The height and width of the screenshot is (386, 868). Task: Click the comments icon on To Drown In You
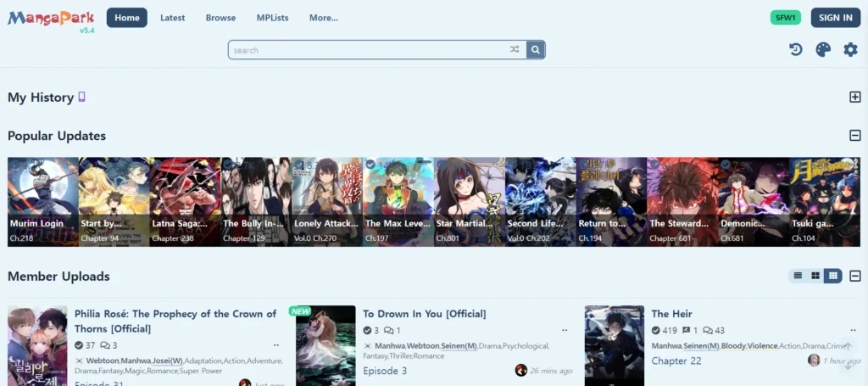[388, 331]
